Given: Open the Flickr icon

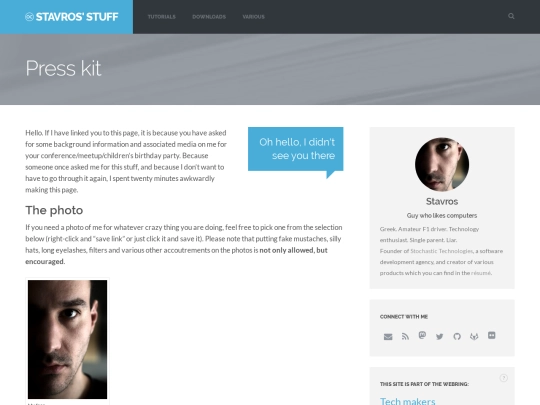Looking at the screenshot, I should [x=491, y=335].
